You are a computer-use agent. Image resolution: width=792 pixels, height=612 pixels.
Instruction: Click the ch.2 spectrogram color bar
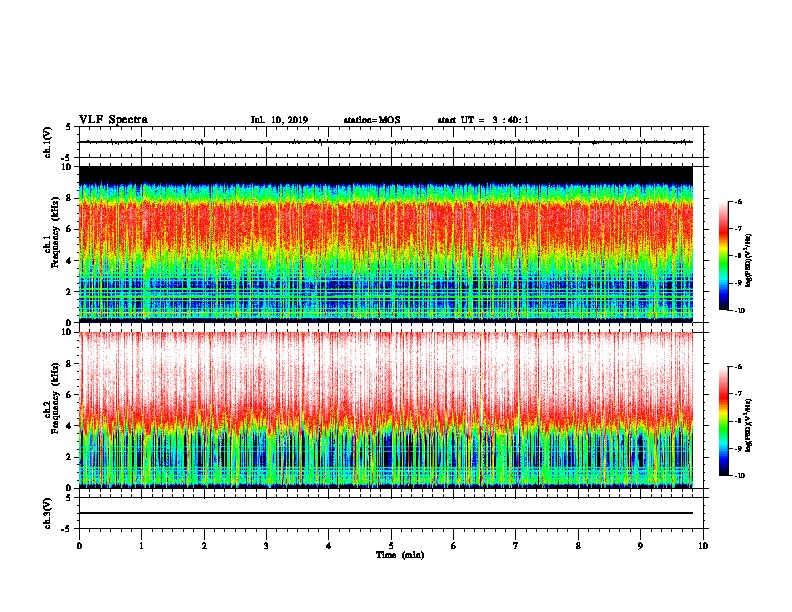723,421
